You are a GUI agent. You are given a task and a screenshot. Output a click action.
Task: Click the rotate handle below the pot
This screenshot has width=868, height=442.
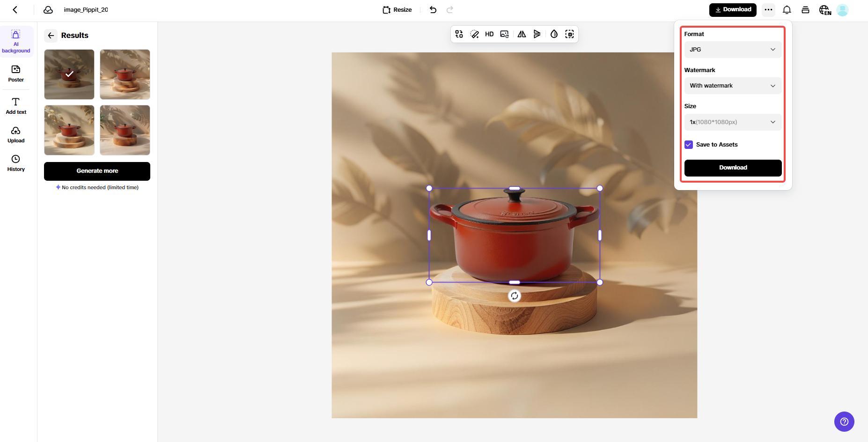pos(515,296)
